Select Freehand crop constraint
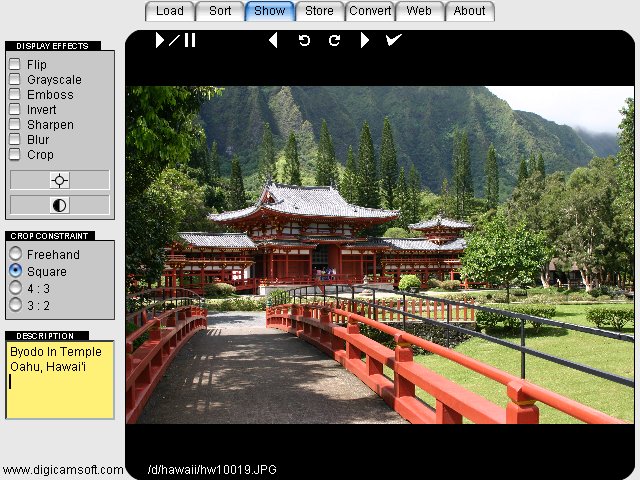 coord(16,254)
